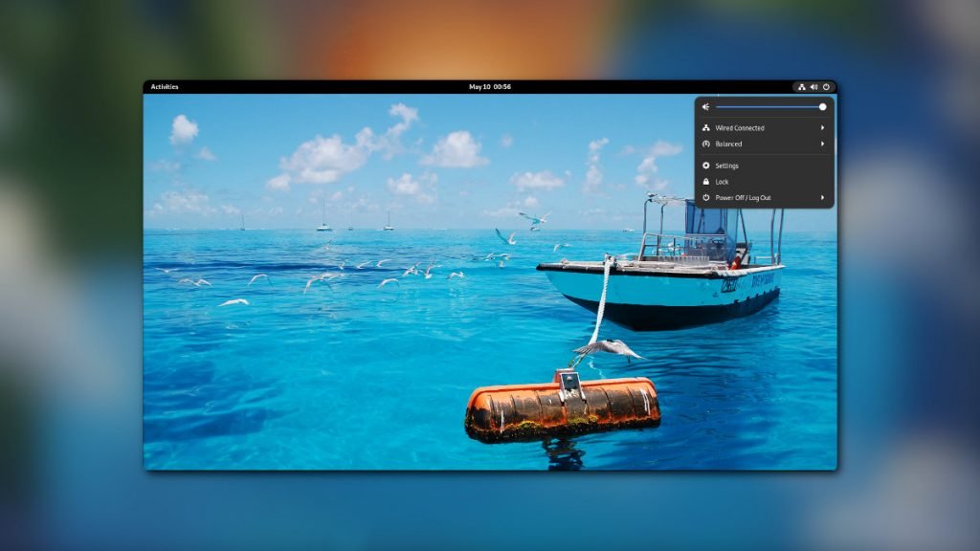Viewport: 980px width, 551px height.
Task: Select Lock from the system menu
Action: coord(721,181)
